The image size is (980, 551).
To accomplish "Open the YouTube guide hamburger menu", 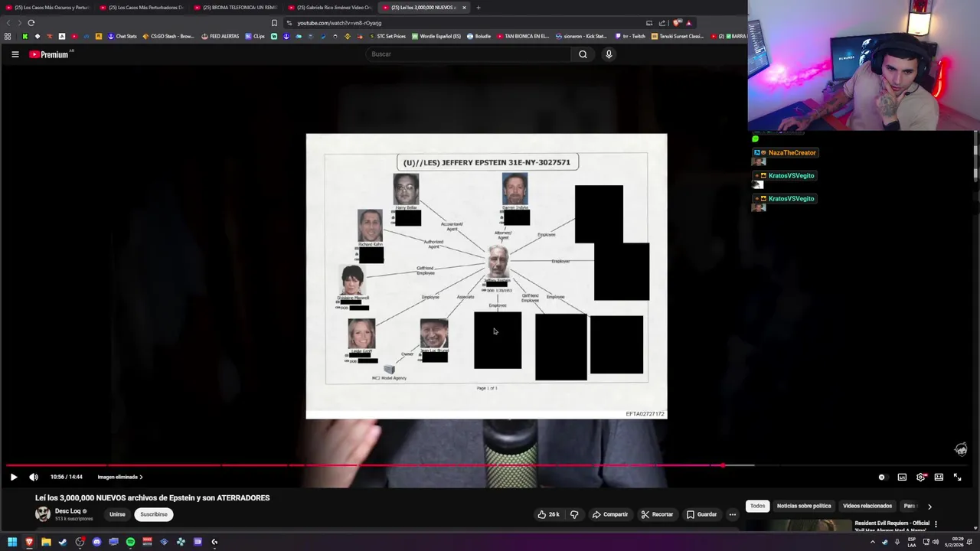I will tap(15, 54).
